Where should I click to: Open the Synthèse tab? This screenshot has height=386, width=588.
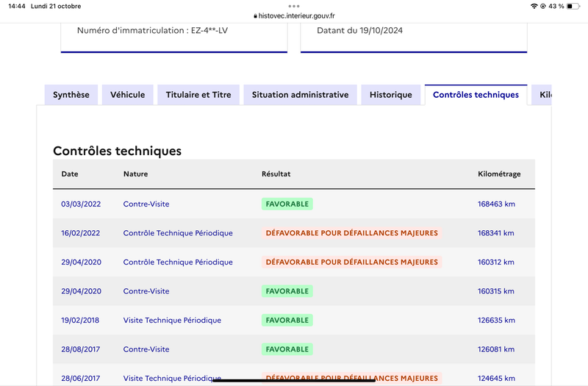71,95
